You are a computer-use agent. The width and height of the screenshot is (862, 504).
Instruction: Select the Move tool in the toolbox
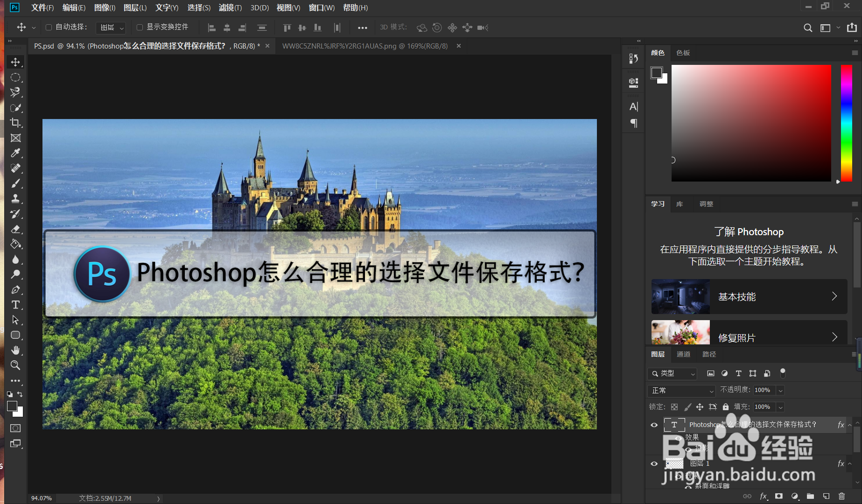tap(15, 62)
